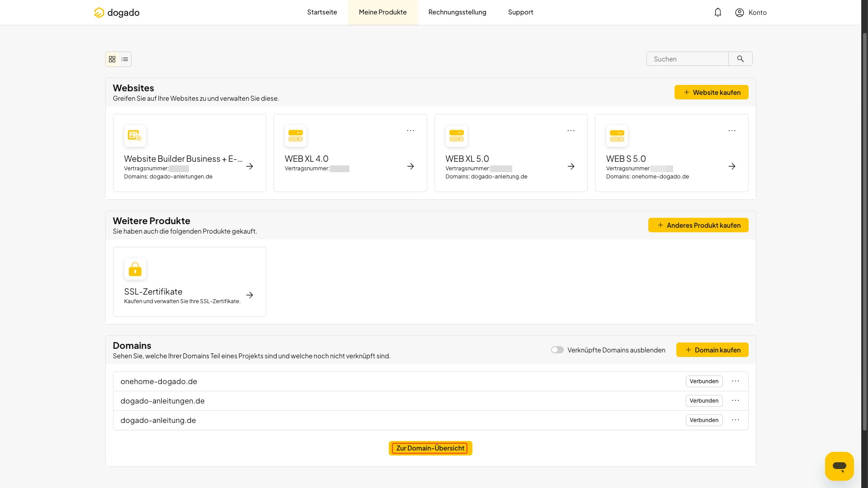Open more options for WEB XL 5.0
This screenshot has width=868, height=488.
point(571,131)
